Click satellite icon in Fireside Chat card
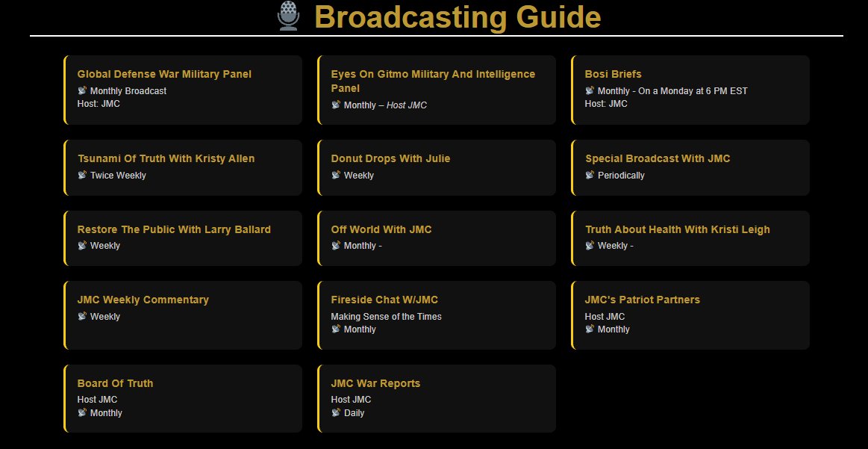 335,329
